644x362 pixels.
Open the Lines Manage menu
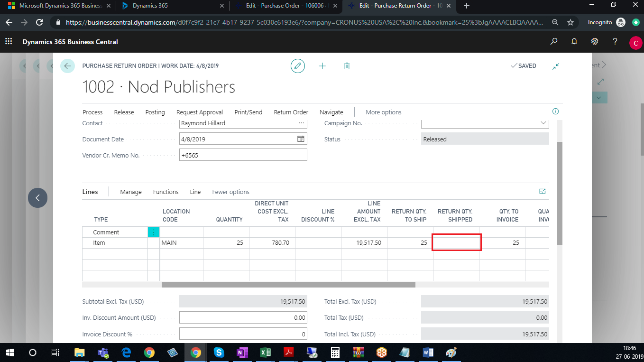(131, 192)
